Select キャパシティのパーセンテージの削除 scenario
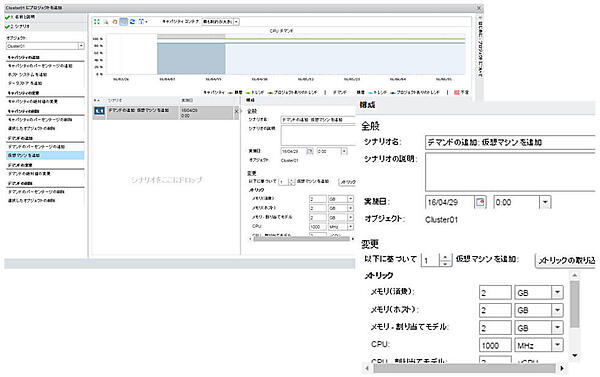600x377 pixels. tap(40, 119)
